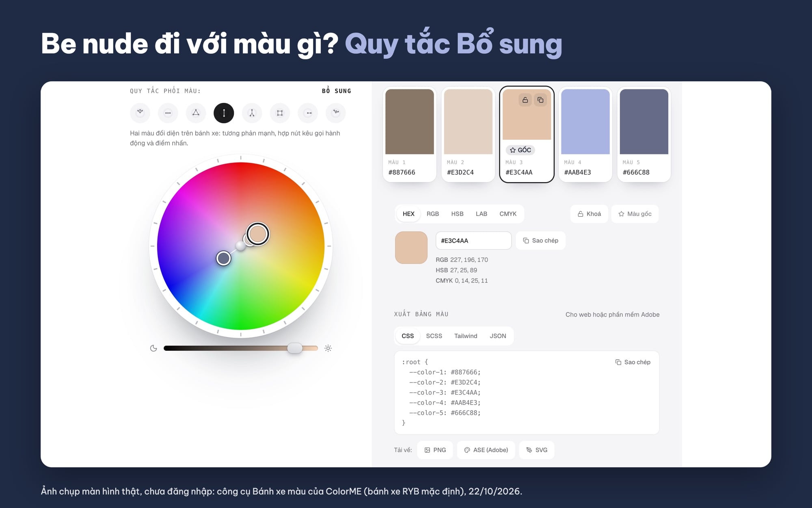Open the Tailwind export tab

466,336
